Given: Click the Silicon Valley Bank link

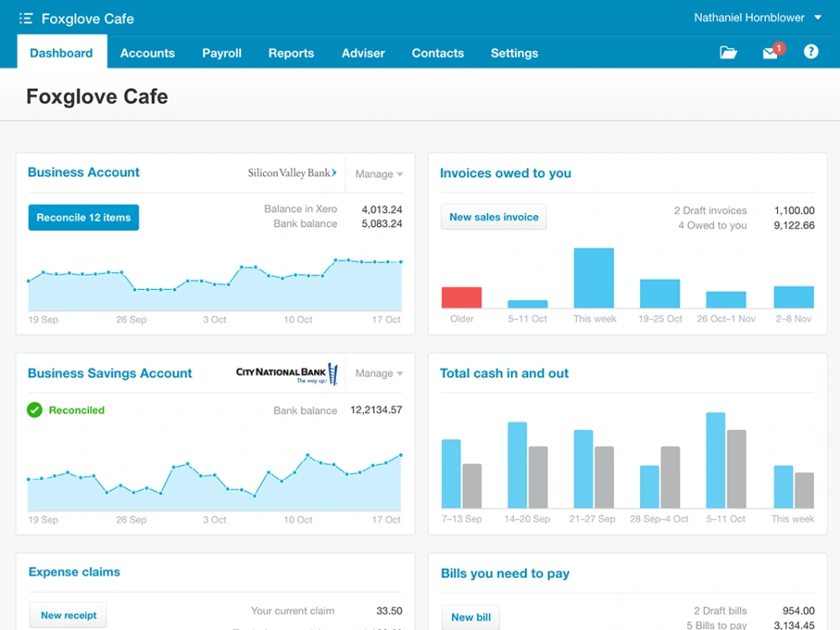Looking at the screenshot, I should [x=292, y=173].
